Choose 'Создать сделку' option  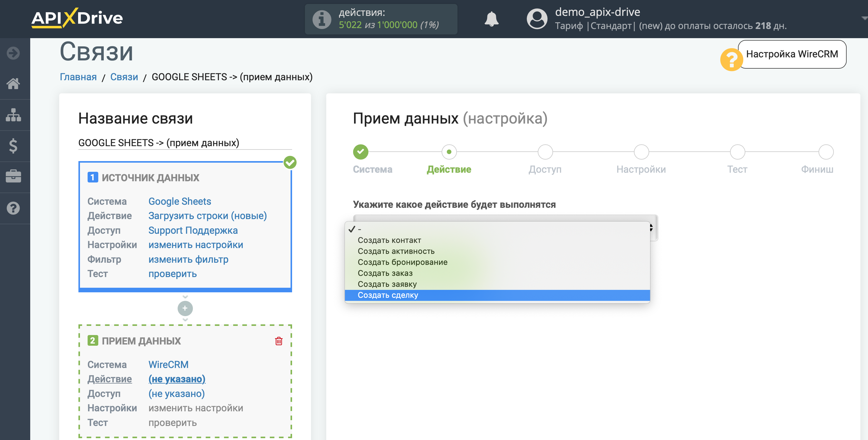click(497, 295)
